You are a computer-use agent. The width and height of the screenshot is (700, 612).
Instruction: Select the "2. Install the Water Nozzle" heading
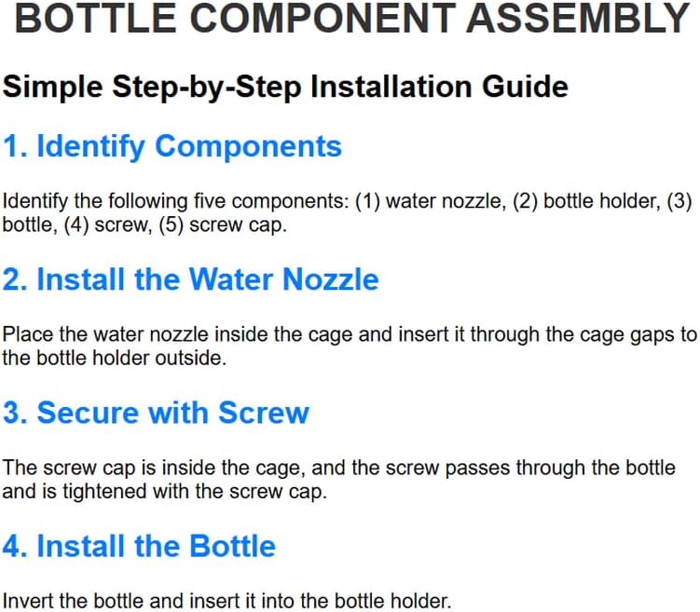pos(191,279)
